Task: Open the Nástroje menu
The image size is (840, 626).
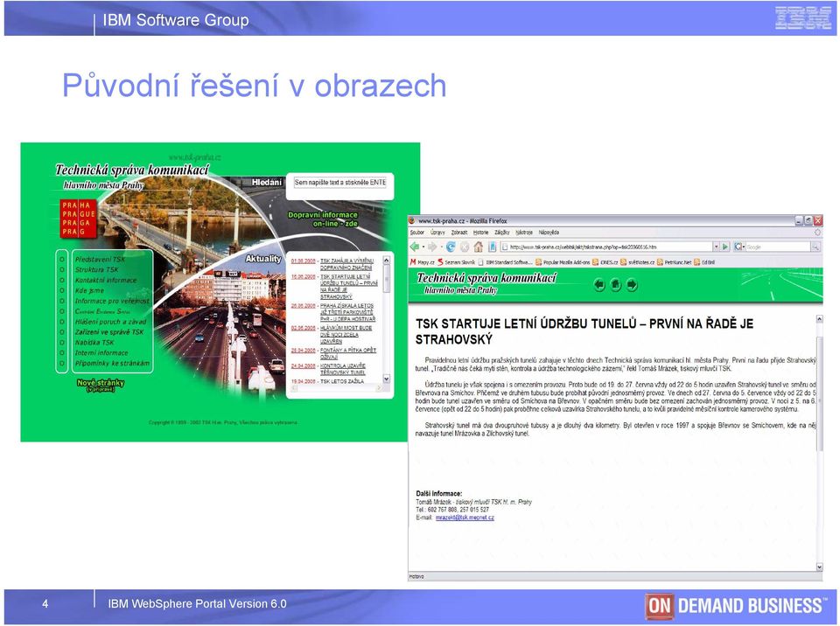Action: tap(524, 233)
